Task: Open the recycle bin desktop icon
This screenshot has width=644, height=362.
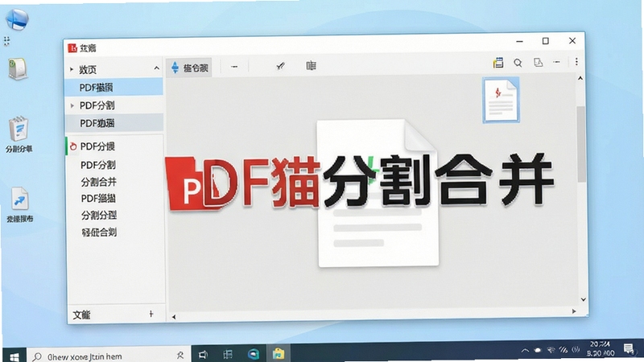Action: point(18,69)
